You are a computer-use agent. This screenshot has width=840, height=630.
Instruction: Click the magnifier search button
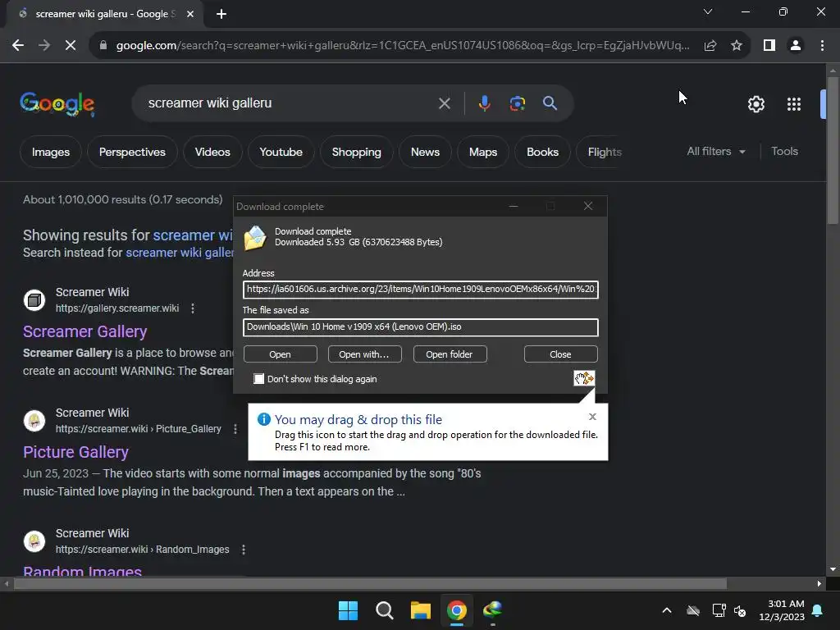click(550, 103)
